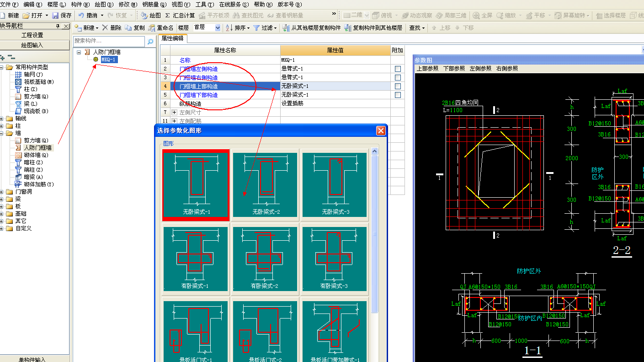Click the search magnifier next to 搜索构件
The height and width of the screenshot is (362, 644).
150,42
